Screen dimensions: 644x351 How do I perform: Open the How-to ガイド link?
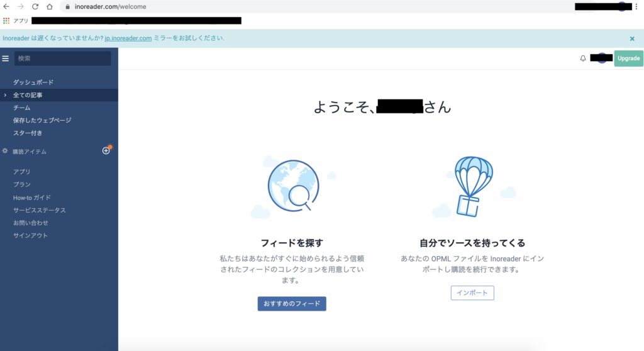(x=32, y=198)
